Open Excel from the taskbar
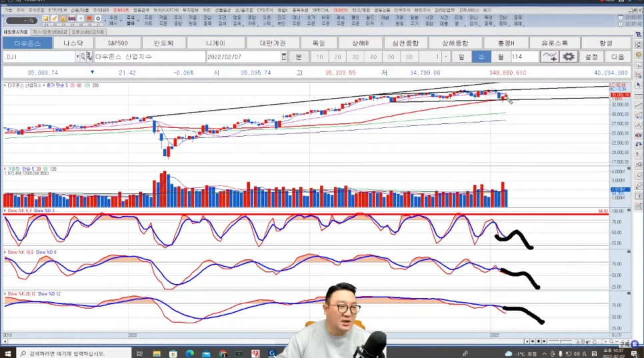The width and height of the screenshot is (644, 358). (239, 353)
